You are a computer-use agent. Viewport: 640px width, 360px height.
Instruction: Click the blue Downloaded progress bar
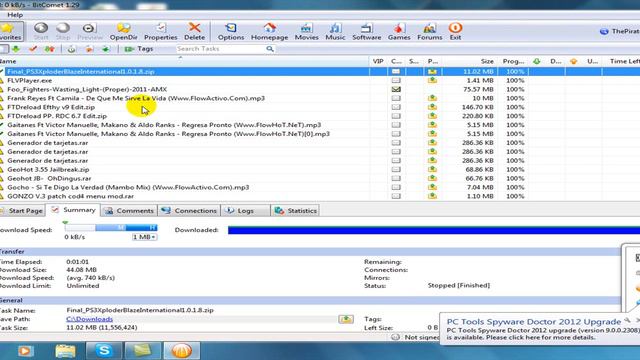433,230
